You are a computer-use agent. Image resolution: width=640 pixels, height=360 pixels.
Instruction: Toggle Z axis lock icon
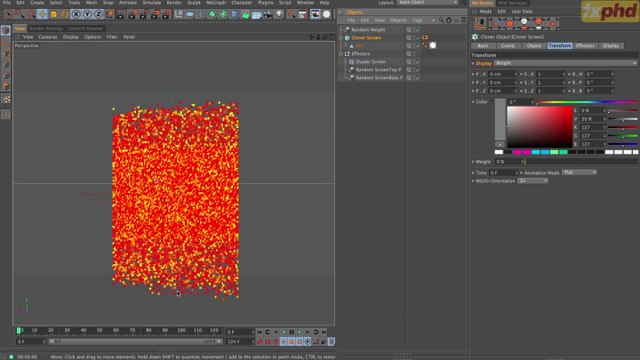(x=98, y=14)
